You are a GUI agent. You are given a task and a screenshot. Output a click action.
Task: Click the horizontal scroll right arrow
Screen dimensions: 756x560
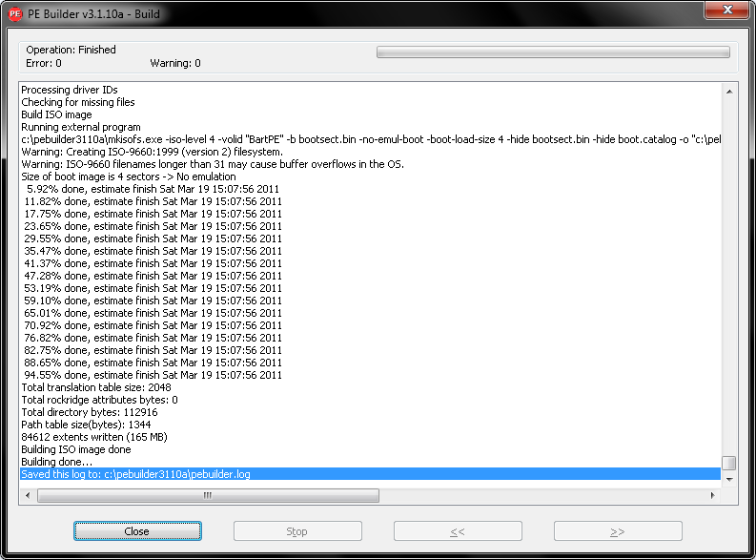(713, 495)
